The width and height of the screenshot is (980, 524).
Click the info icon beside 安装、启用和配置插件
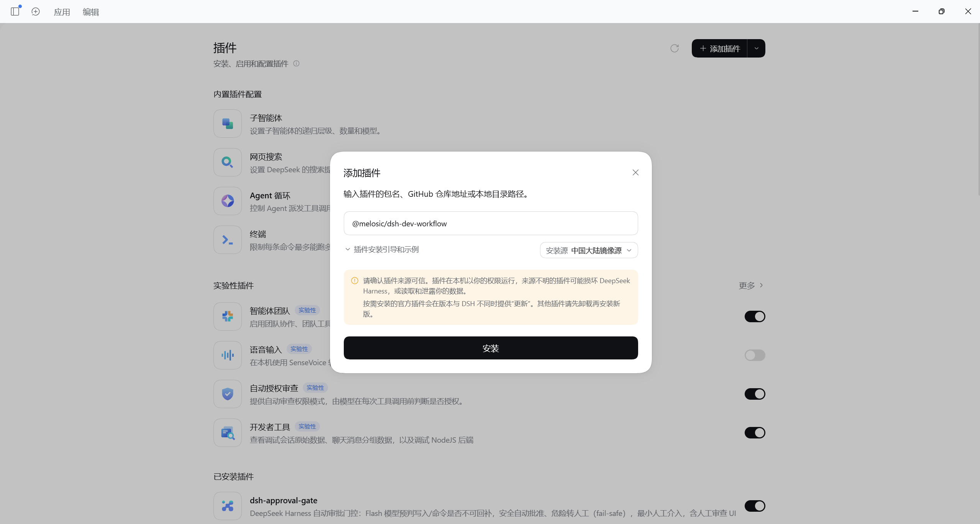tap(296, 64)
